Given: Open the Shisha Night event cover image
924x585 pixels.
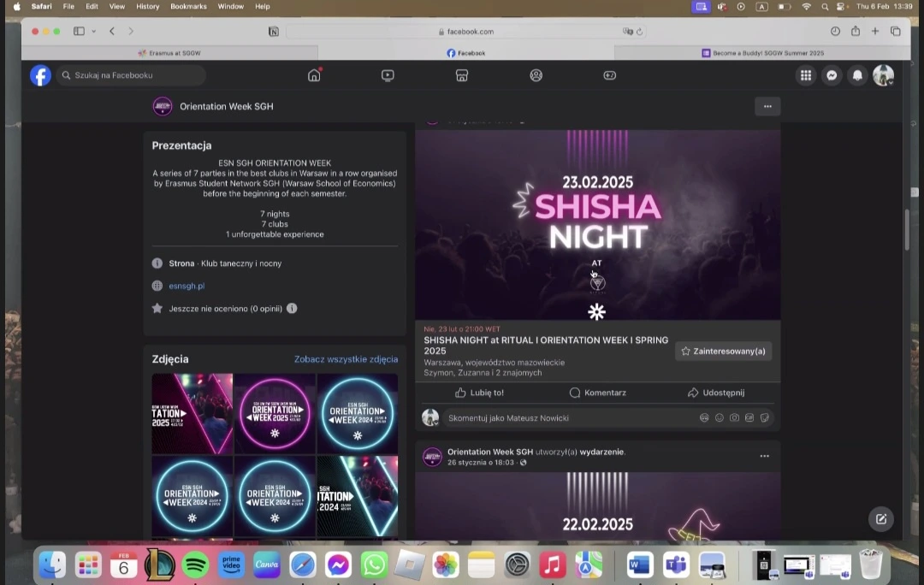Looking at the screenshot, I should click(x=597, y=225).
